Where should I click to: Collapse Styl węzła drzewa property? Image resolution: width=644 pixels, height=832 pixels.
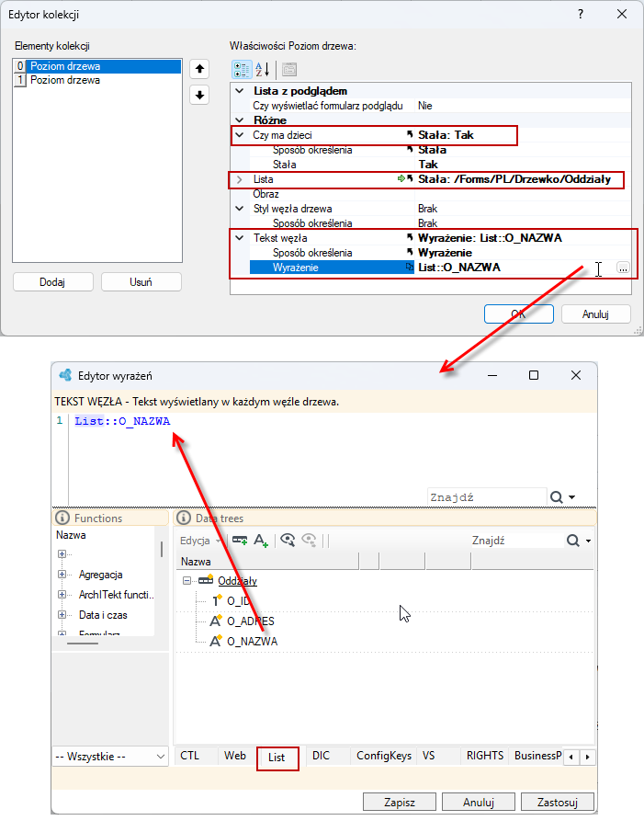pos(240,209)
